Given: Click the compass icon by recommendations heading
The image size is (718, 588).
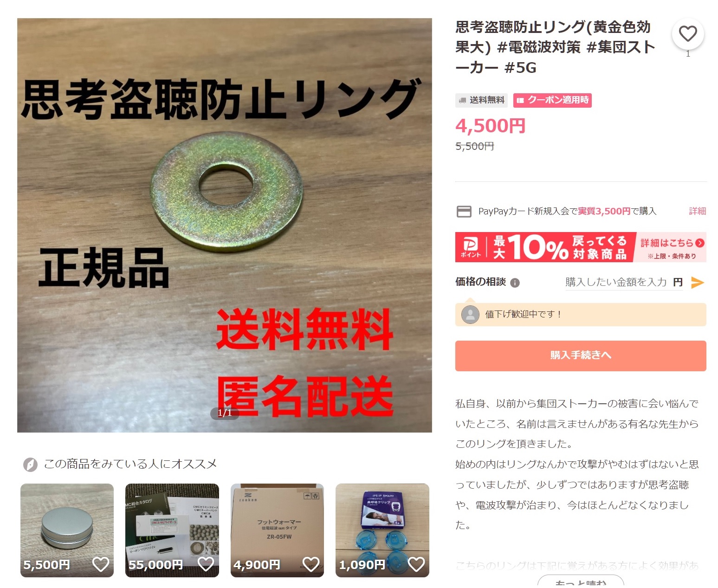Looking at the screenshot, I should coord(30,464).
